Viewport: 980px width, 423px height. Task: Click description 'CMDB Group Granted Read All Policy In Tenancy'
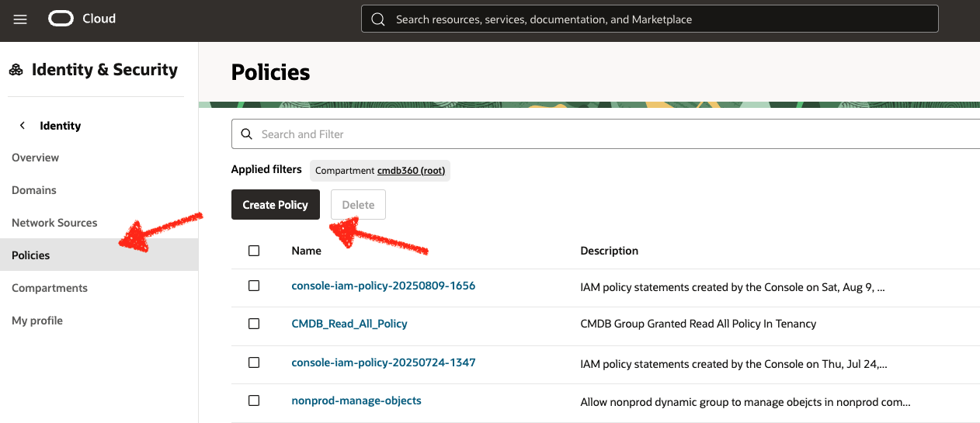coord(698,324)
